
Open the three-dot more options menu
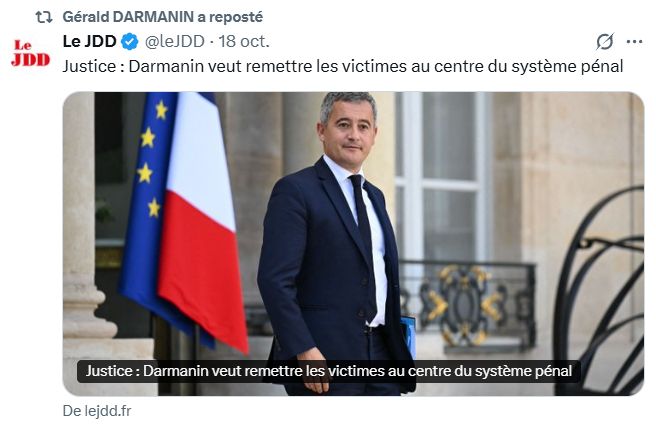pos(634,41)
